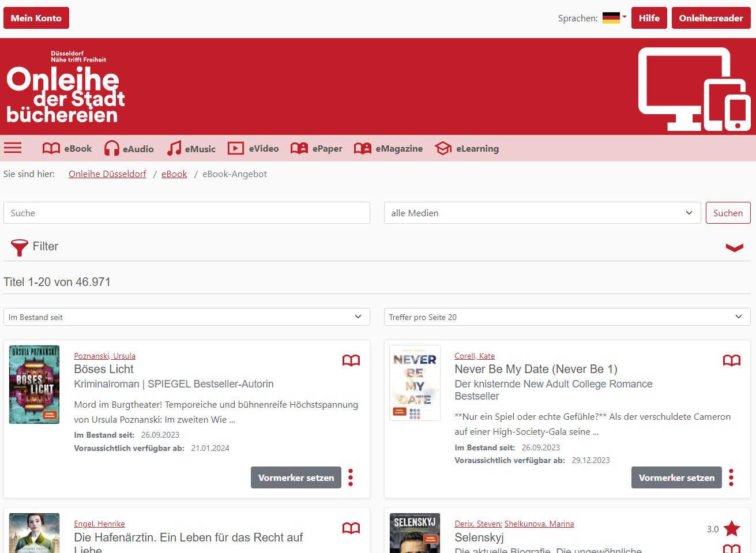Open the three-dot menu for Böses Licht
Viewport: 756px width, 553px height.
coord(351,477)
